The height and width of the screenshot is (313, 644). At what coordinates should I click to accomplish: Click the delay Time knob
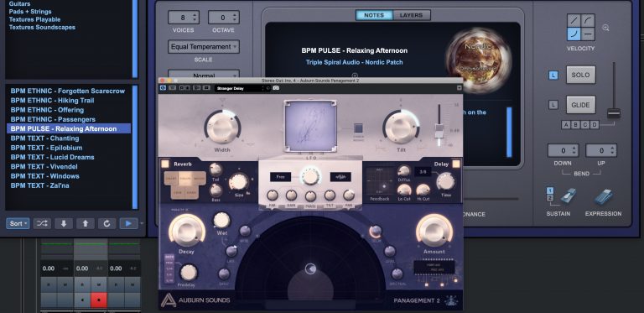[445, 182]
